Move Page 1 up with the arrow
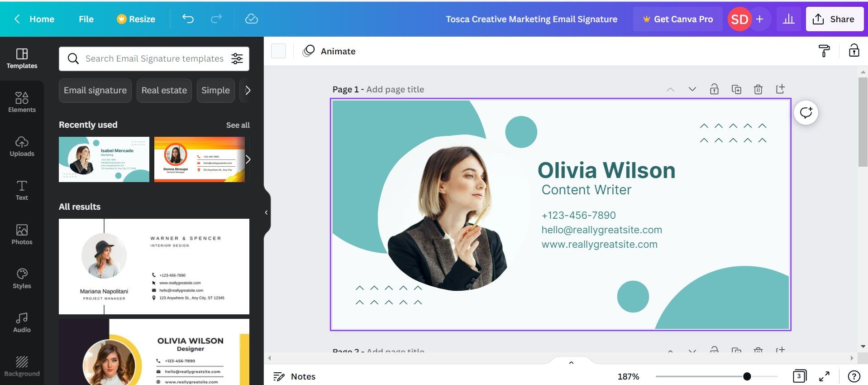868x385 pixels. click(670, 89)
